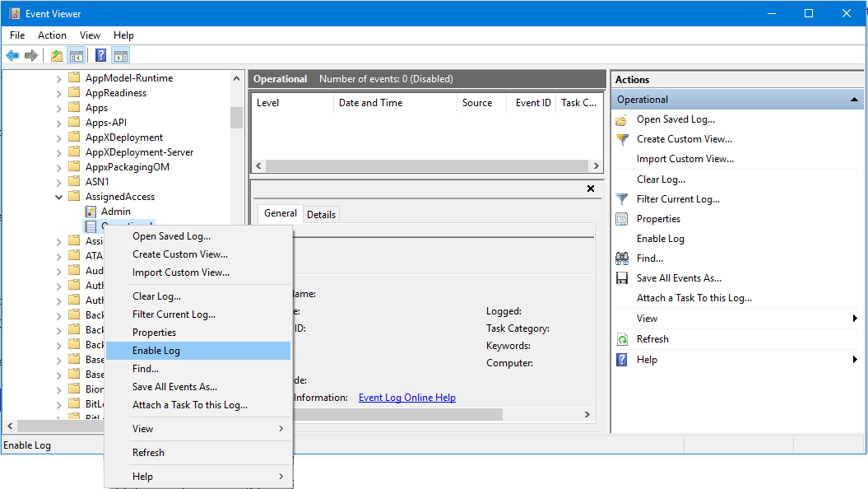Click the Back arrow toolbar icon
The width and height of the screenshot is (868, 489).
[x=12, y=55]
